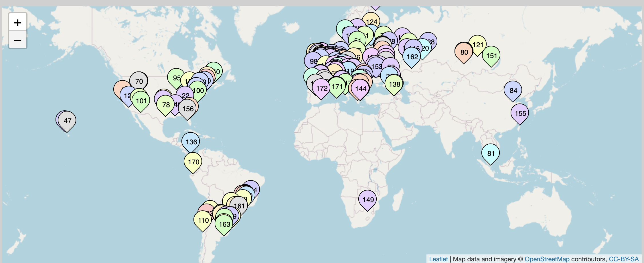Click the cyan marker labeled 81
644x263 pixels.
tap(491, 154)
